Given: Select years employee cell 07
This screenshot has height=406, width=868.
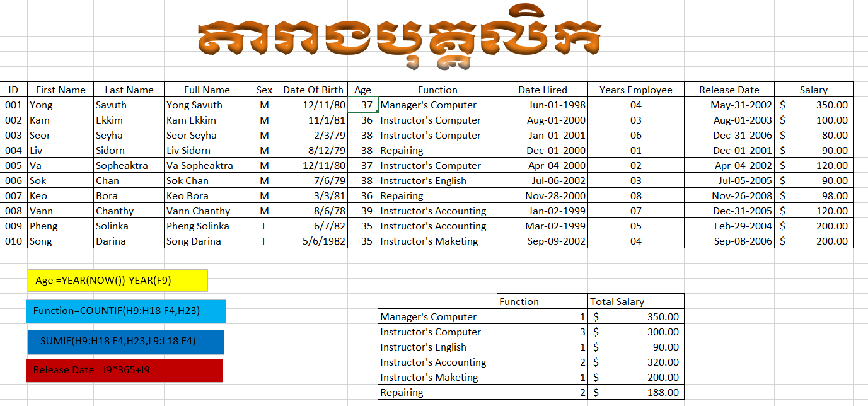Looking at the screenshot, I should [x=636, y=211].
